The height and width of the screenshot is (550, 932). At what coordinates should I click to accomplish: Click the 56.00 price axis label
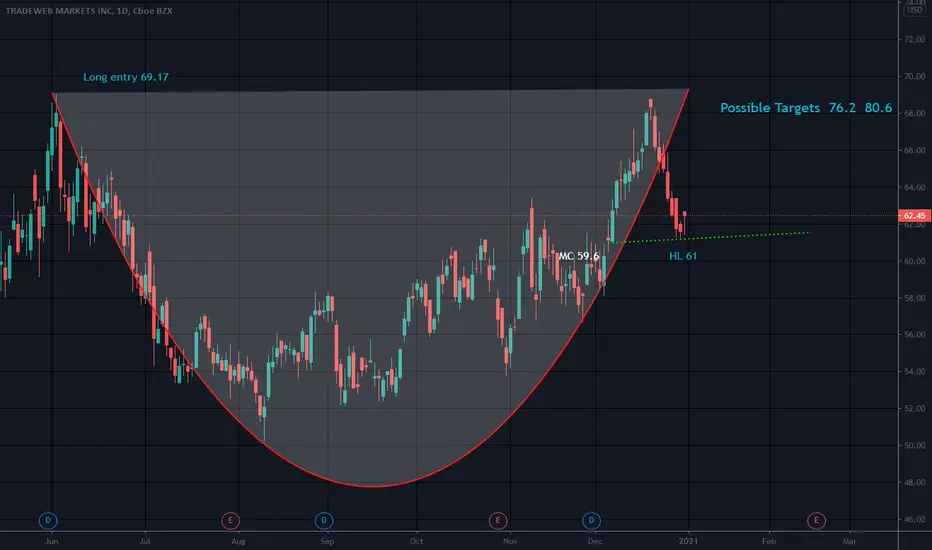[x=914, y=335]
